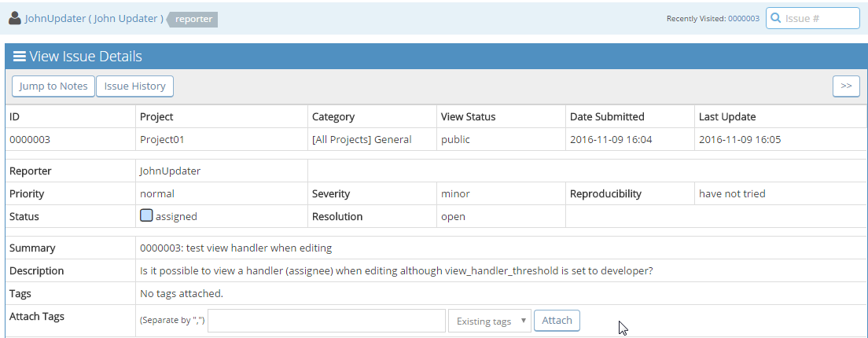Expand the Existing tags dropdown
Viewport: 868px width, 338px height.
[489, 321]
